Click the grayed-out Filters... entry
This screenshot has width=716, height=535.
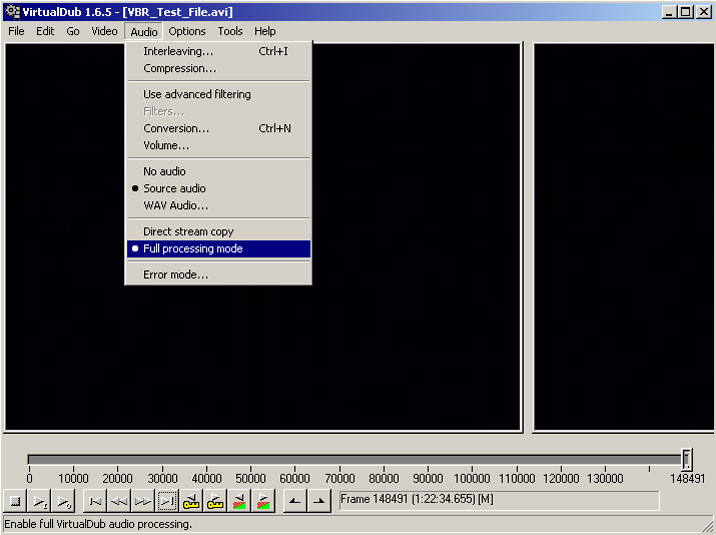[219, 111]
